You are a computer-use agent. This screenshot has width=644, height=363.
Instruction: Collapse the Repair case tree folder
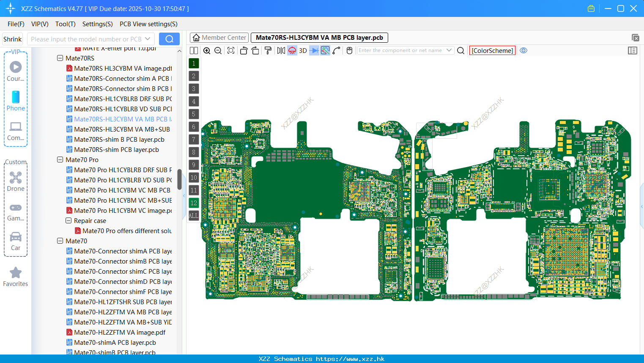[69, 221]
